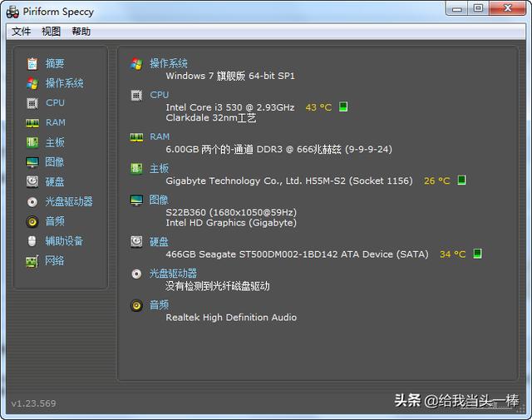The width and height of the screenshot is (532, 420).
Task: Go to 硬盘 section from sidebar label
Action: click(55, 181)
